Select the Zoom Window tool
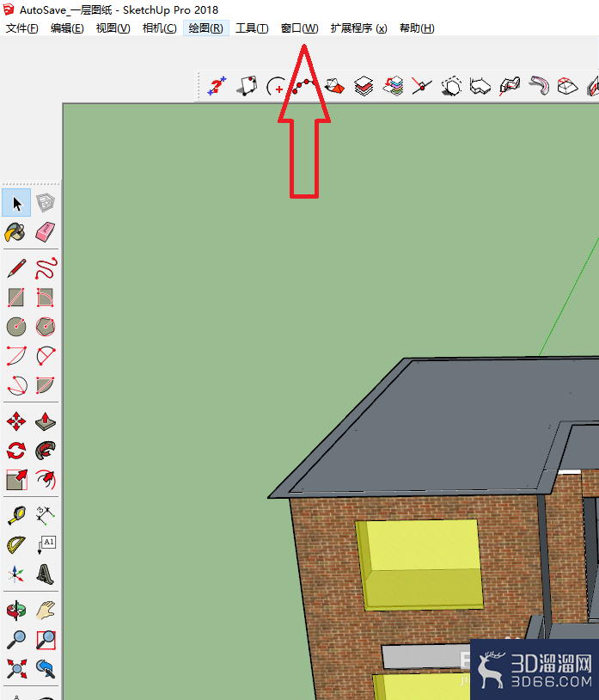 coord(46,640)
